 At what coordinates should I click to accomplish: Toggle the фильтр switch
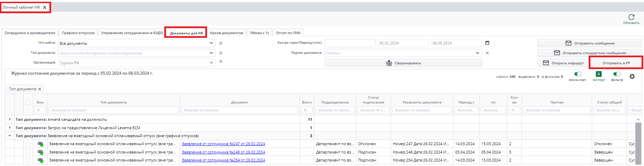617,74
